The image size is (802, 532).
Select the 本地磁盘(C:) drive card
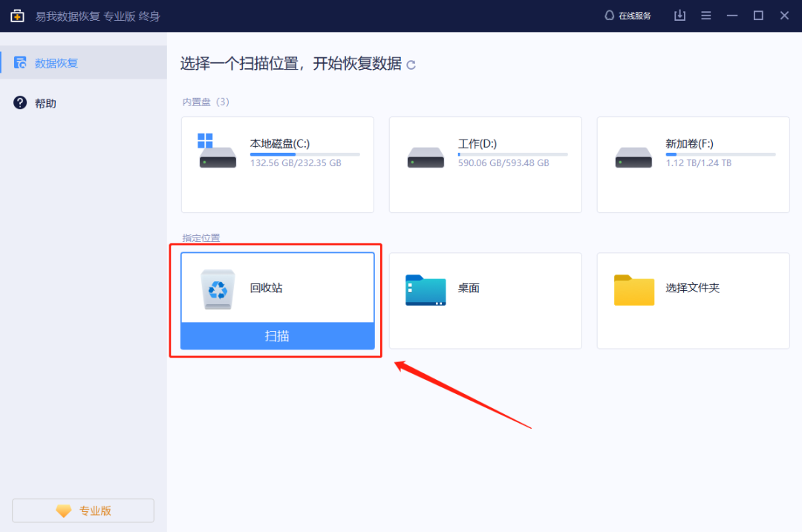[x=277, y=165]
